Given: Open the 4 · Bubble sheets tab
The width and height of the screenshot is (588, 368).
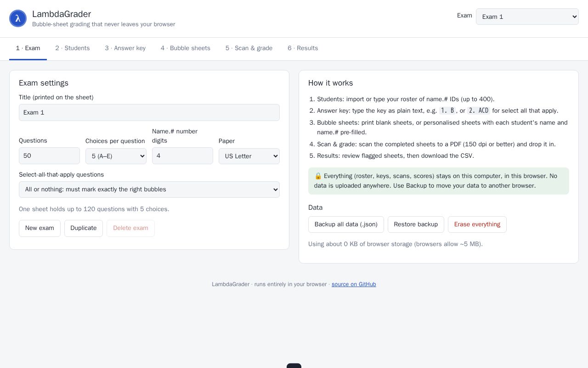Looking at the screenshot, I should [x=186, y=48].
